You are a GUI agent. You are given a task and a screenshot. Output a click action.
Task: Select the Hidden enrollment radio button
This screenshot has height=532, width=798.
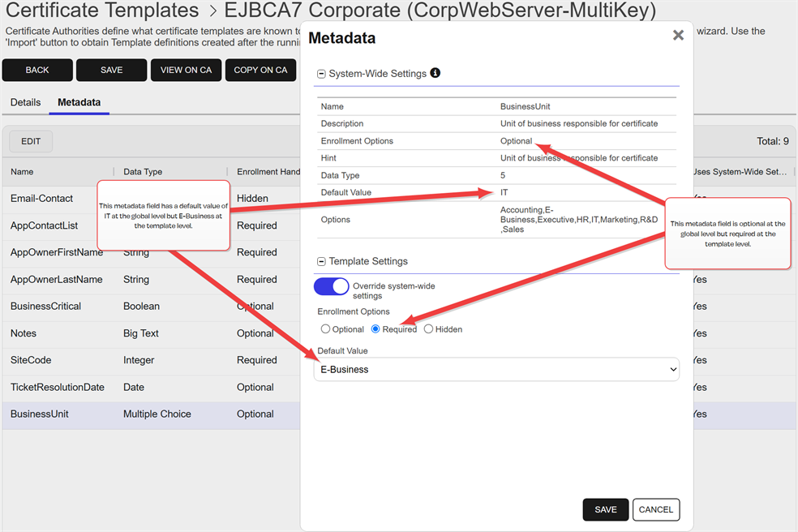(x=429, y=329)
